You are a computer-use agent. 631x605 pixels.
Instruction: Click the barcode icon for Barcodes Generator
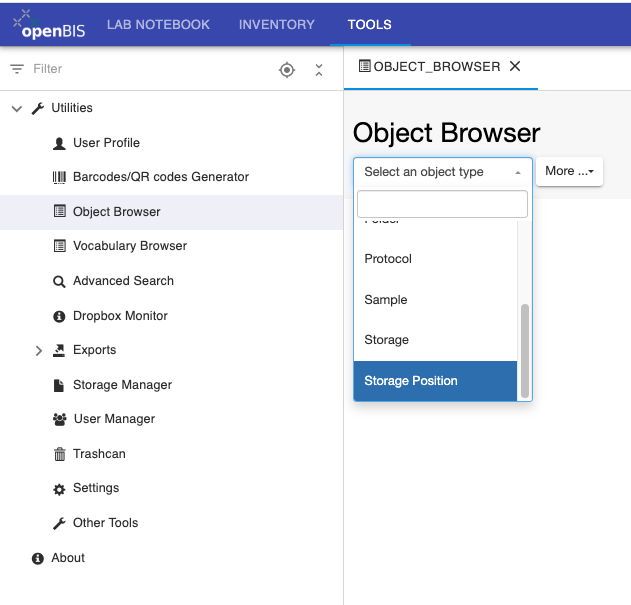click(x=59, y=177)
